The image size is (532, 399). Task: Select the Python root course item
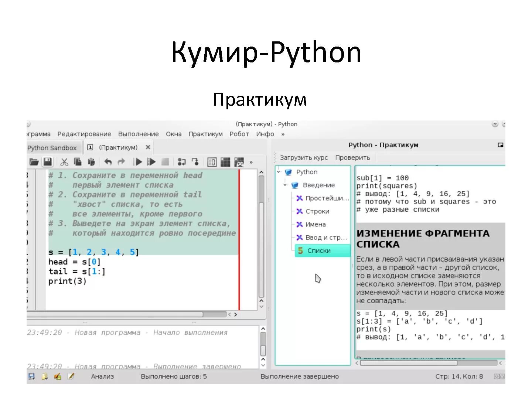pyautogui.click(x=307, y=172)
